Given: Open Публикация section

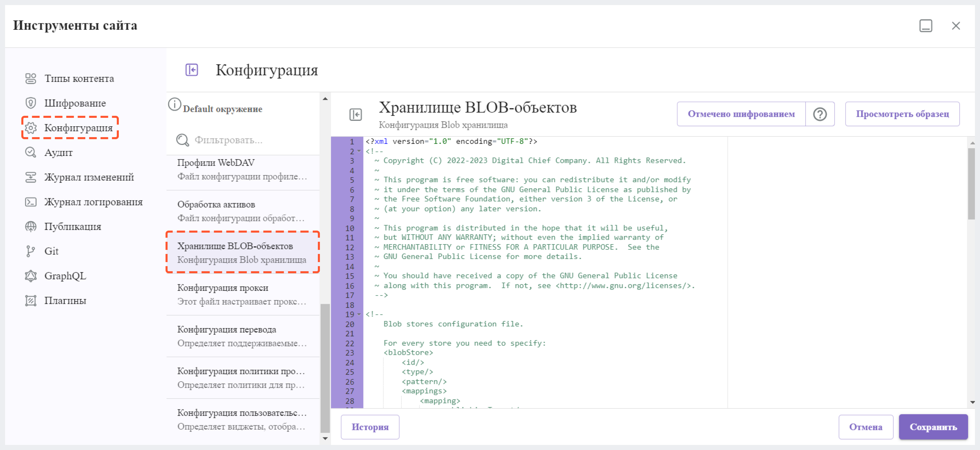Looking at the screenshot, I should click(x=73, y=227).
